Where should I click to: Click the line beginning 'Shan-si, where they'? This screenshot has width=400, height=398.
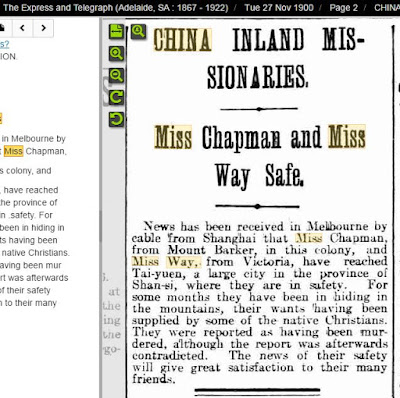pyautogui.click(x=260, y=285)
